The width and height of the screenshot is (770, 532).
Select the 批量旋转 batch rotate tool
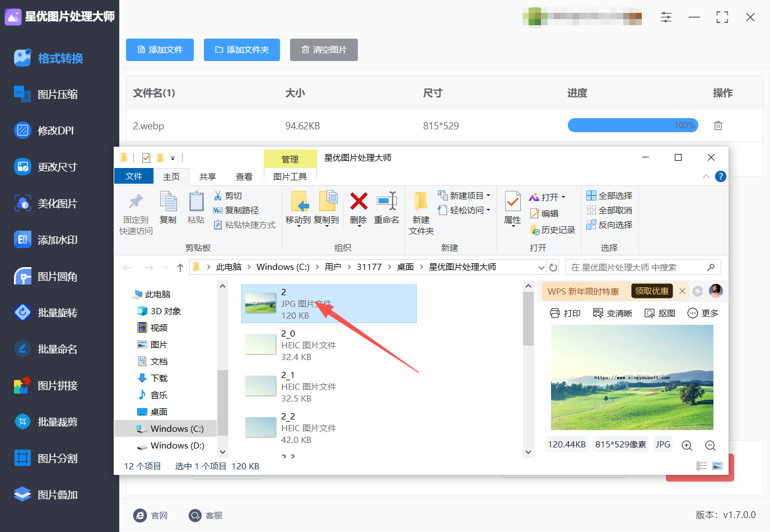[x=46, y=312]
